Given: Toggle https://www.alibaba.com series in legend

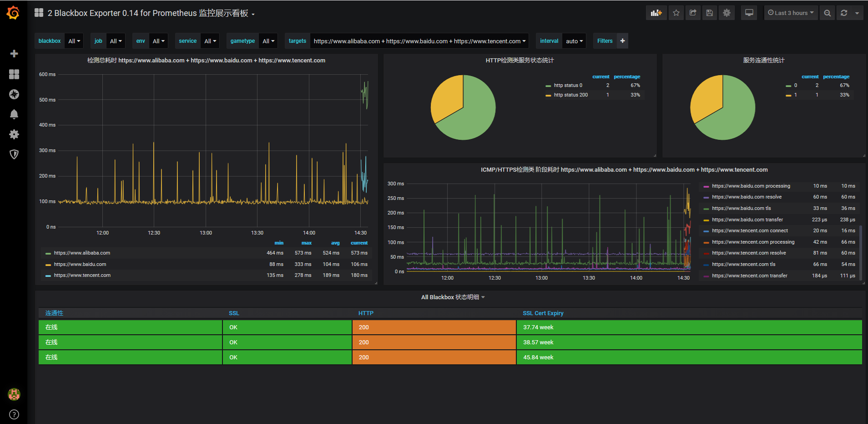Looking at the screenshot, I should pyautogui.click(x=82, y=253).
